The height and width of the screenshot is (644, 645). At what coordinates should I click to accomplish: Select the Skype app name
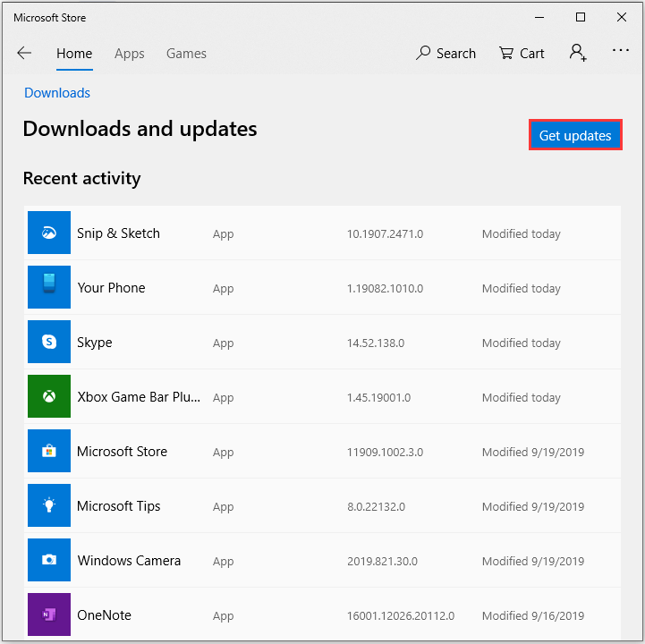[95, 343]
